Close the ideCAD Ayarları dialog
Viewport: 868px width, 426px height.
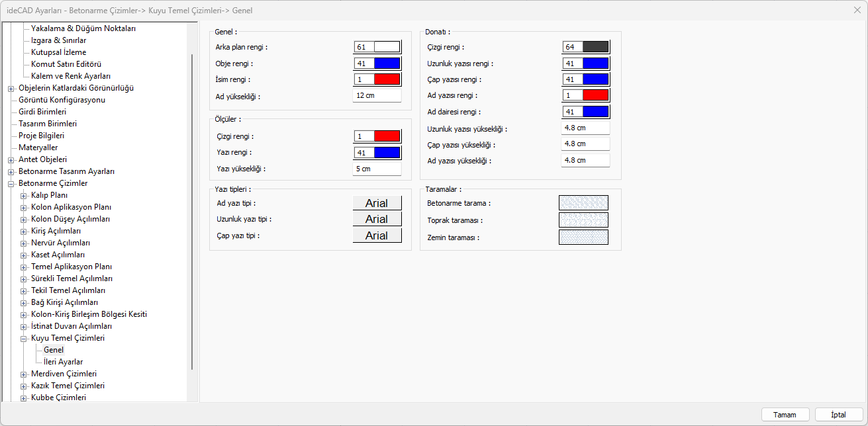point(857,10)
